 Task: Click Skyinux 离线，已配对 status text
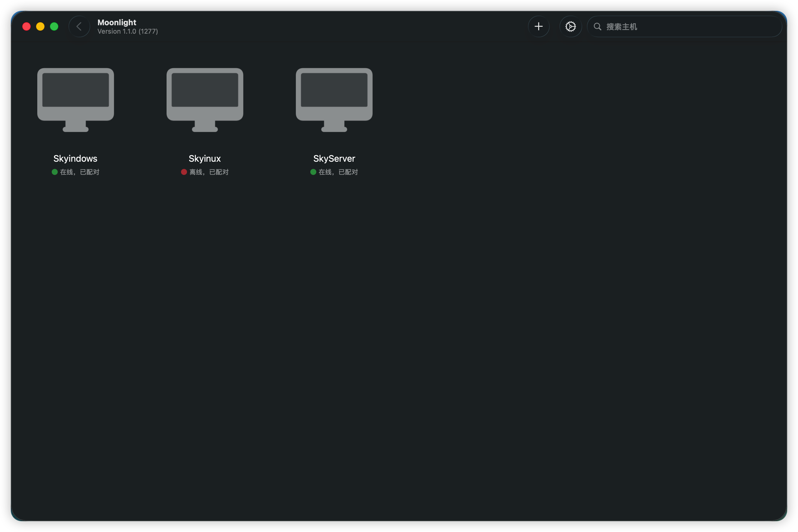tap(209, 172)
